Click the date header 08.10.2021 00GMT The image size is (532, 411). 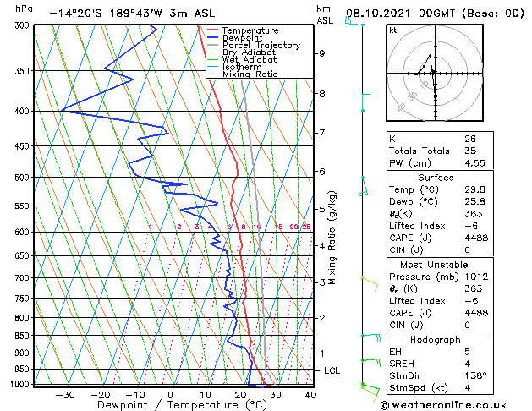click(400, 14)
